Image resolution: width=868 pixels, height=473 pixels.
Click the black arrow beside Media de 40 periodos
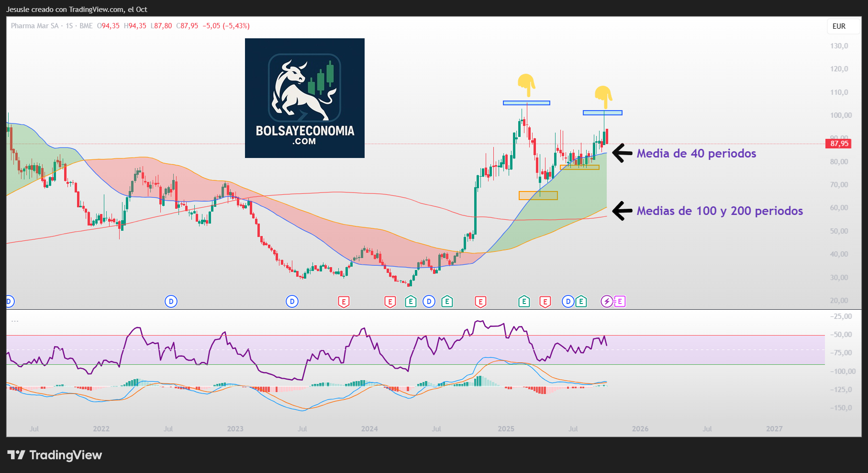(x=622, y=153)
